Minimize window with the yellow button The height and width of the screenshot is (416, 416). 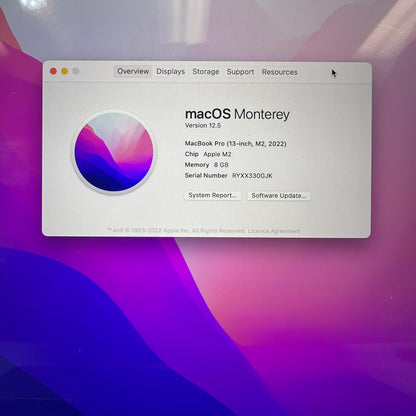pos(65,71)
